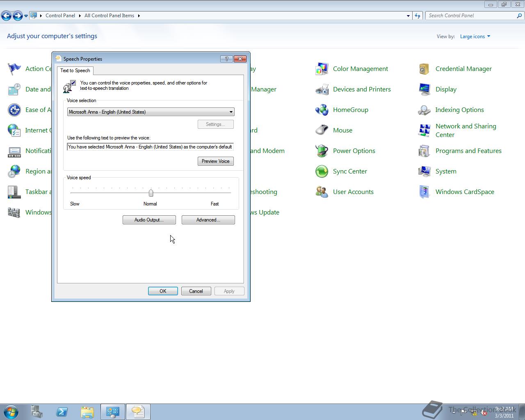Open the Sync Center icon
Screen dimensions: 525x420
pos(322,171)
